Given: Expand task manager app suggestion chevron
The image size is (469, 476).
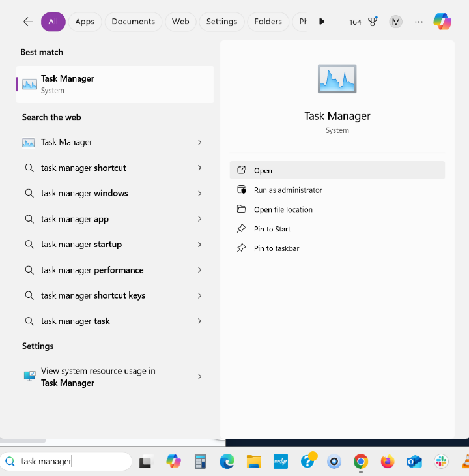Looking at the screenshot, I should click(x=199, y=219).
